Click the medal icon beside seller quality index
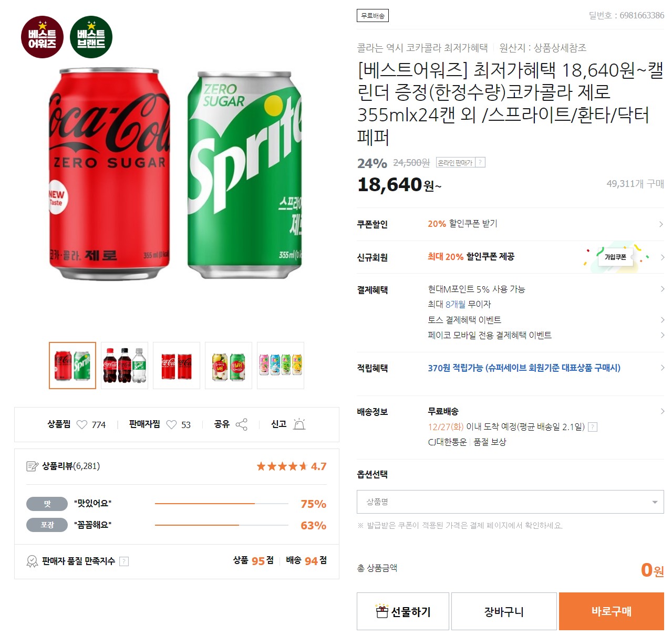 30,561
